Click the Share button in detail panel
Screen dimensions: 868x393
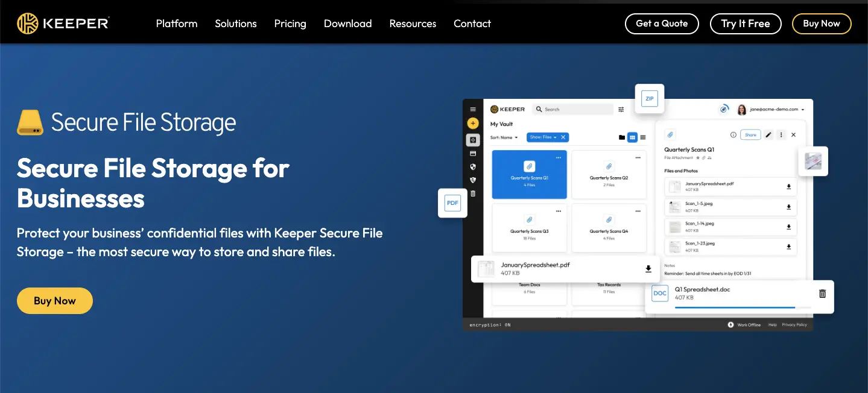[750, 135]
